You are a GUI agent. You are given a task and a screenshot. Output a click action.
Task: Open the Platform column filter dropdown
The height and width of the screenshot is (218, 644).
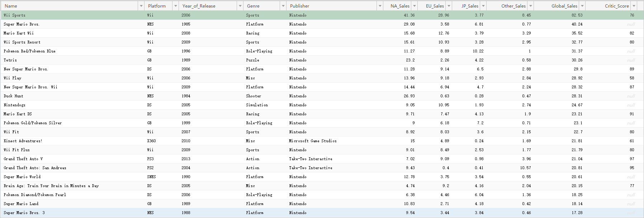pyautogui.click(x=175, y=6)
